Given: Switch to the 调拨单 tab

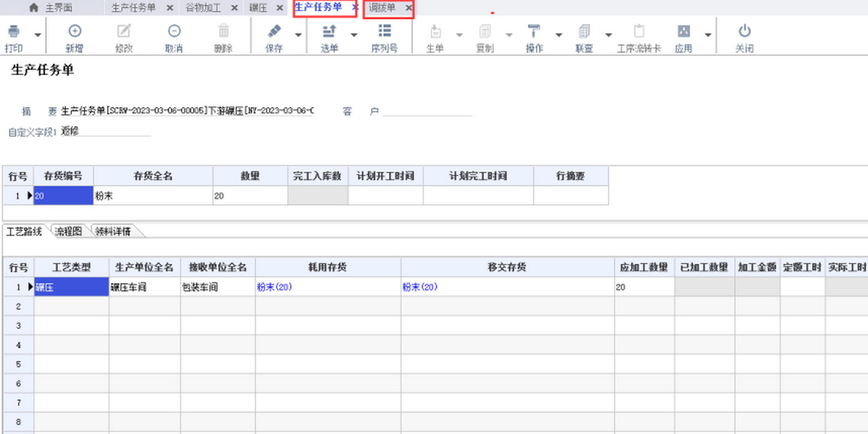Looking at the screenshot, I should 382,7.
